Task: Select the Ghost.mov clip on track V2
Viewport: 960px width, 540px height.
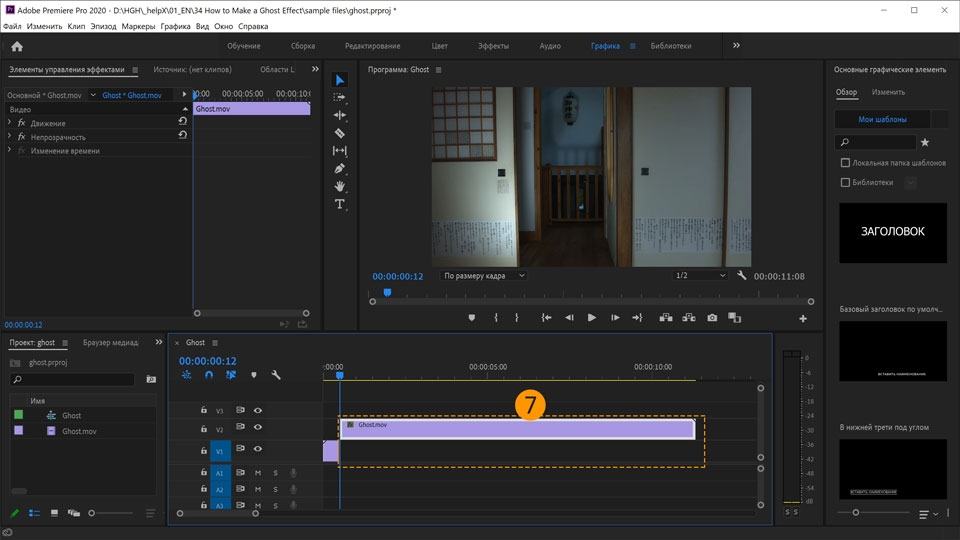Action: [x=517, y=429]
